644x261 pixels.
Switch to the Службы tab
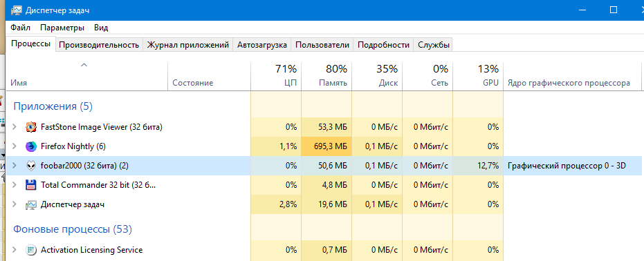coord(434,45)
